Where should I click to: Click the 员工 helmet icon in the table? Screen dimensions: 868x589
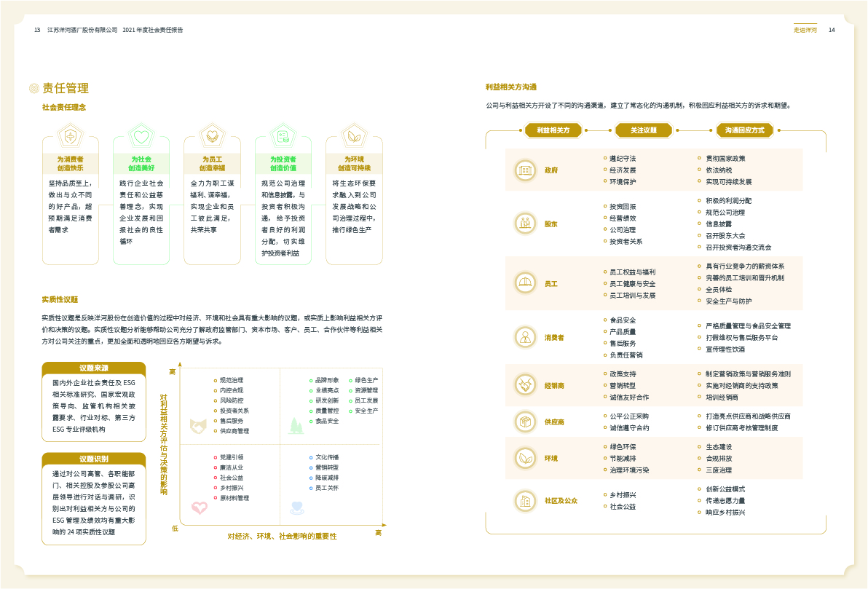click(x=525, y=283)
